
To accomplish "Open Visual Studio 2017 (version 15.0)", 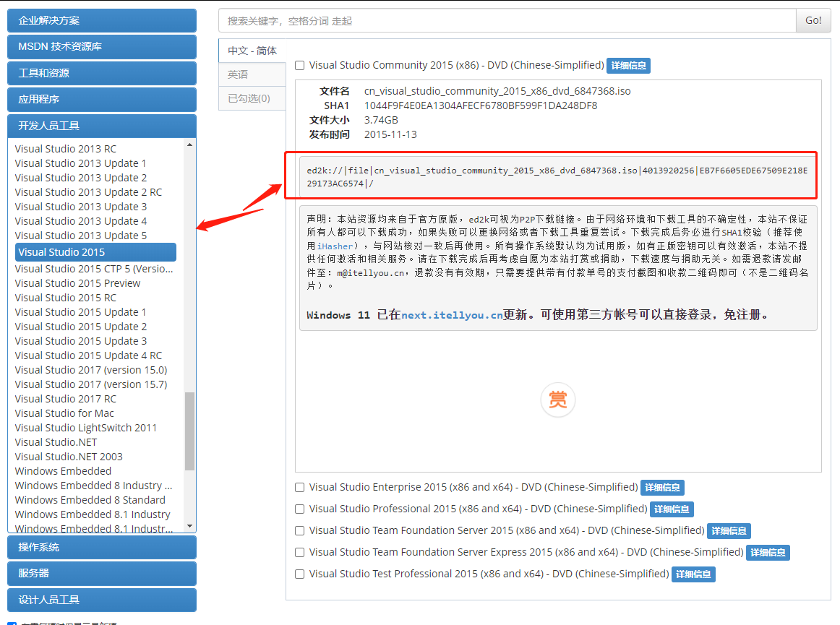I will [x=91, y=370].
